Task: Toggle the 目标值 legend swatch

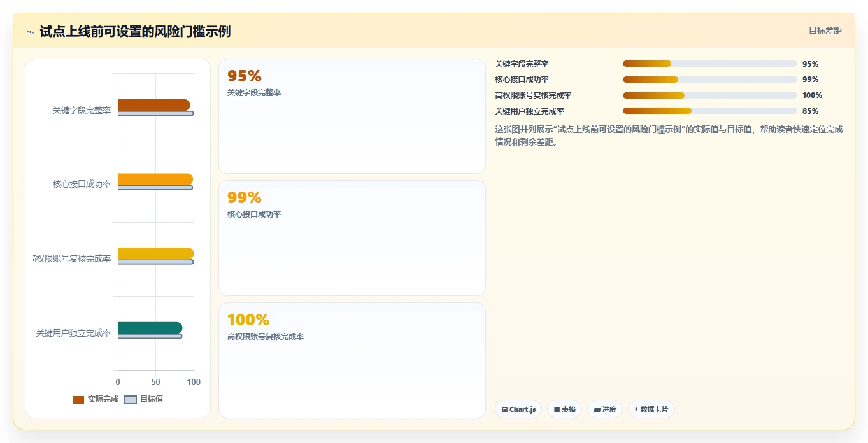Action: click(x=130, y=399)
